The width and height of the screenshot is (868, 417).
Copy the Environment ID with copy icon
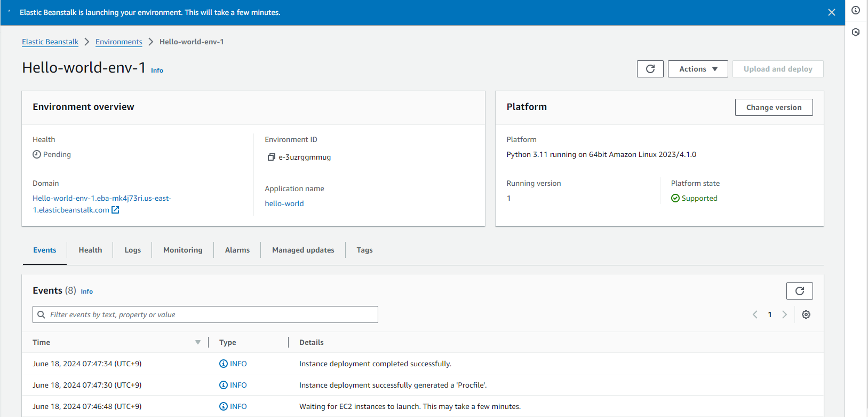(x=271, y=157)
